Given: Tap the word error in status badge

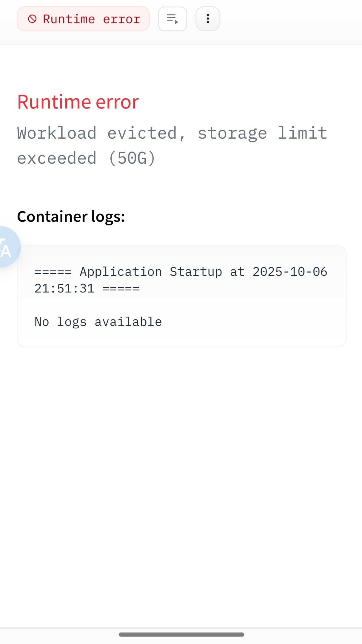Looking at the screenshot, I should pyautogui.click(x=122, y=19).
